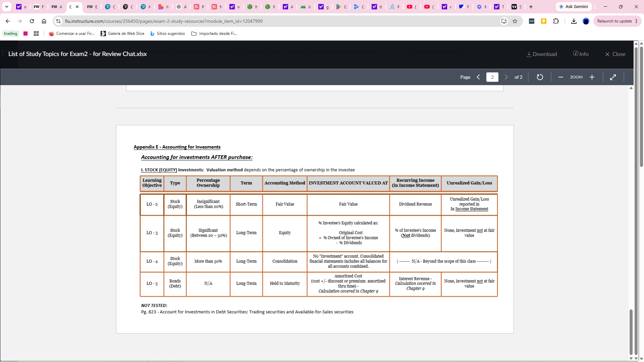Screen dimensions: 644x362
Task: Click the Bonds (Debt) cell
Action: (175, 284)
